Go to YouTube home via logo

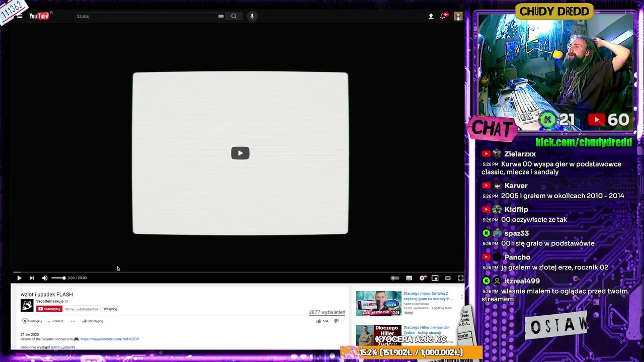pos(39,16)
